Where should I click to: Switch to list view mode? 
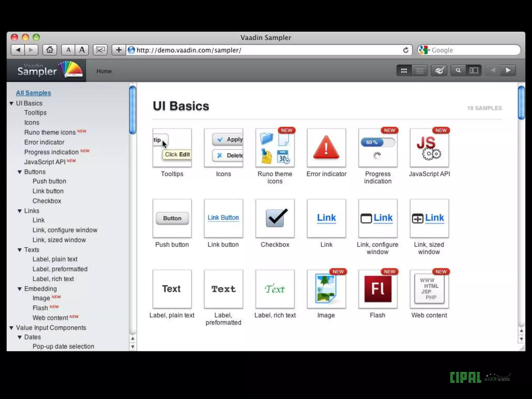point(420,70)
